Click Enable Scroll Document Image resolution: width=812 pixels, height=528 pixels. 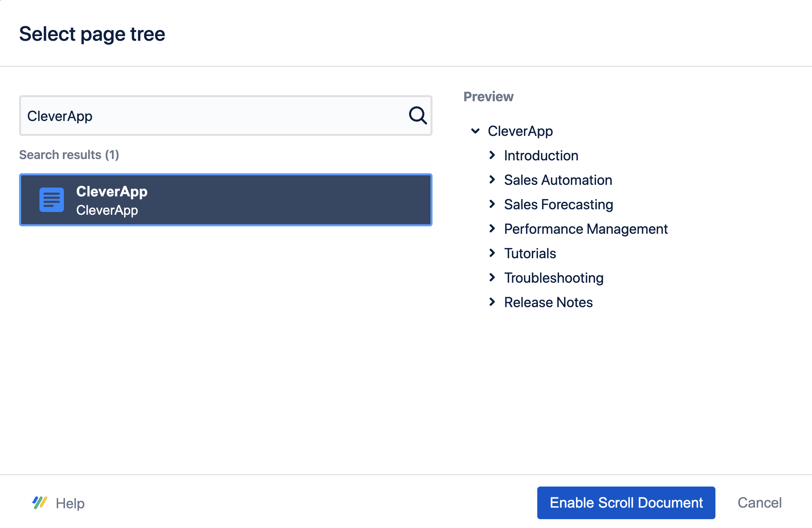pos(626,503)
